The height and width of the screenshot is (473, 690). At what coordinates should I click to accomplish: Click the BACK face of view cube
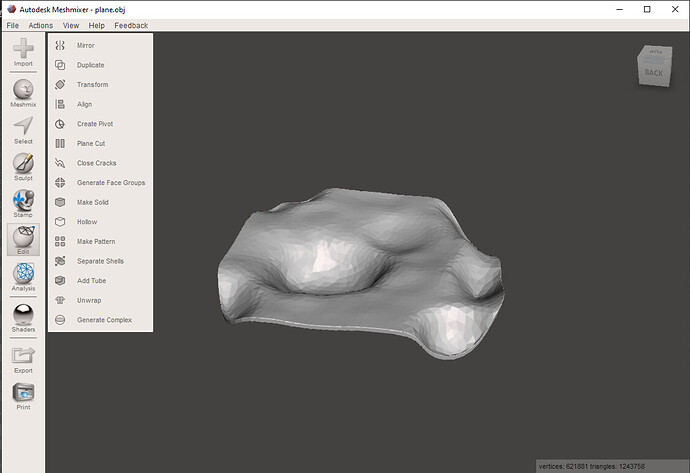pyautogui.click(x=653, y=72)
